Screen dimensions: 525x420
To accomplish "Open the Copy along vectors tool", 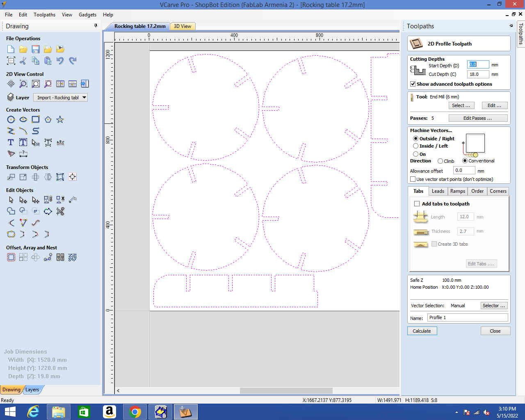I will [48, 257].
